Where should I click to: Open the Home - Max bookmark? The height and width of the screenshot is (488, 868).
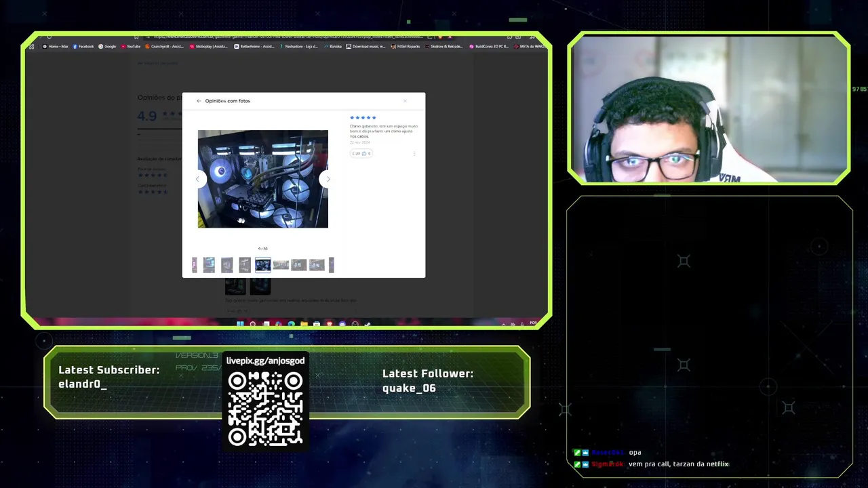[56, 47]
